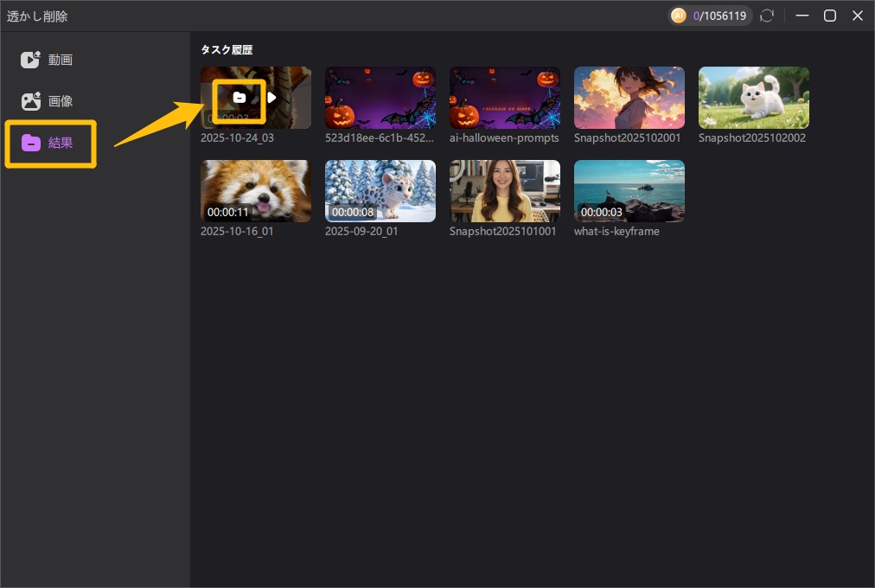Select the Snapshot2025102001 anime girl thumbnail
This screenshot has width=875, height=588.
click(629, 98)
